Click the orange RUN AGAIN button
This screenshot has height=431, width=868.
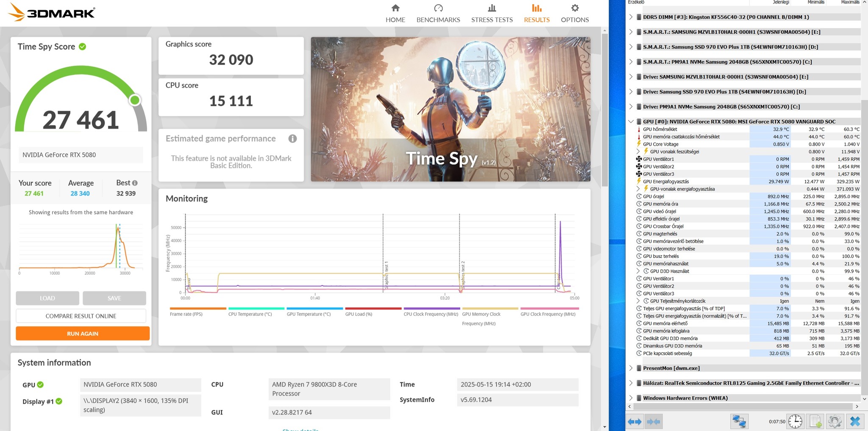pyautogui.click(x=83, y=333)
